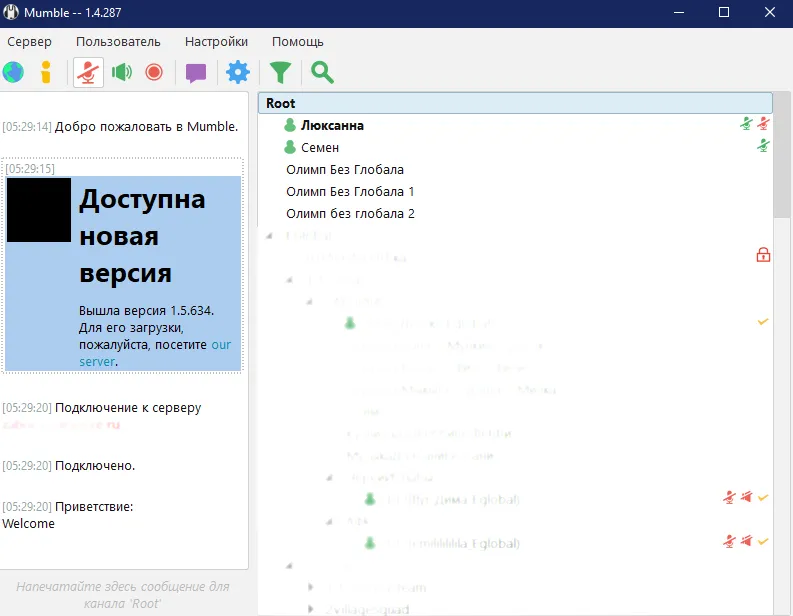Open the Сервер menu
Viewport: 793px width, 616px height.
(29, 41)
